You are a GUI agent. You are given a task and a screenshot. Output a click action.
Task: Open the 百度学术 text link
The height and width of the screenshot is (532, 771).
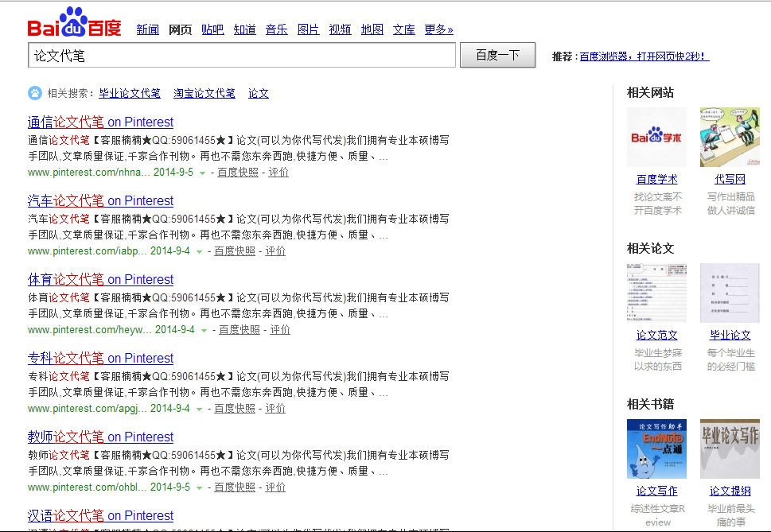point(656,179)
